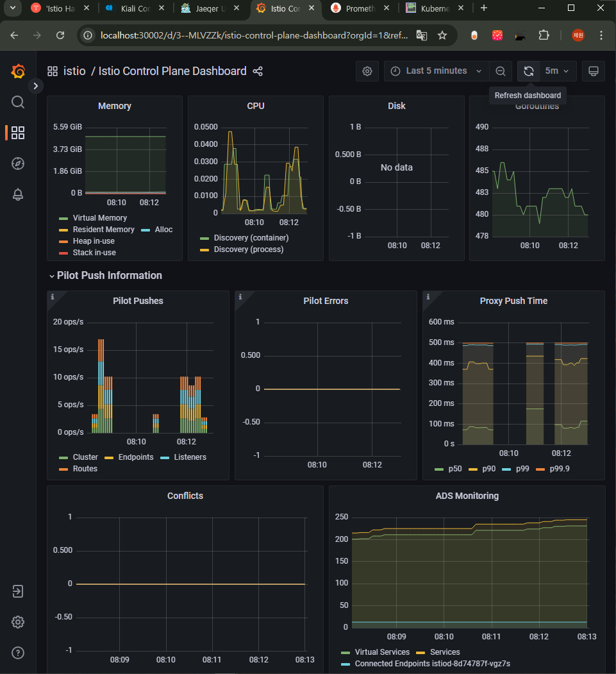Expand the sidebar with arrow button
Image resolution: width=616 pixels, height=674 pixels.
[36, 86]
